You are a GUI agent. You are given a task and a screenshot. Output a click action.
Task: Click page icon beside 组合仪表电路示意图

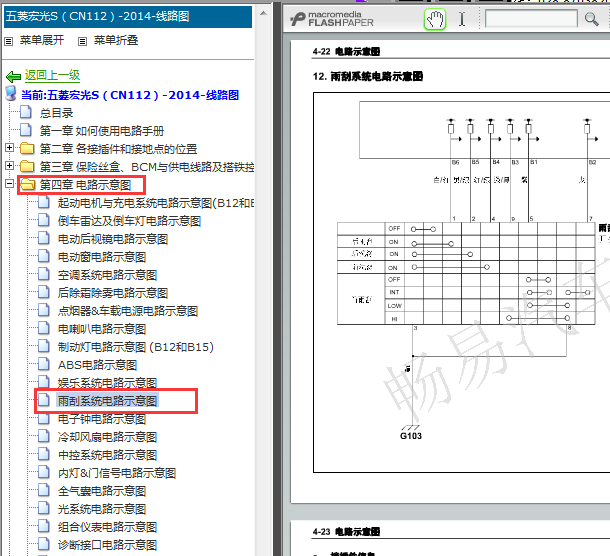44,526
